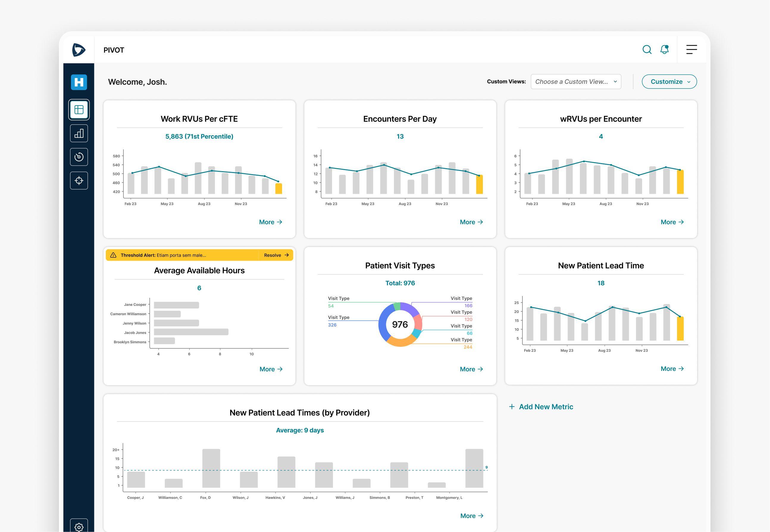Open More on Patient Visit Types card
The image size is (770, 532).
[x=471, y=369]
